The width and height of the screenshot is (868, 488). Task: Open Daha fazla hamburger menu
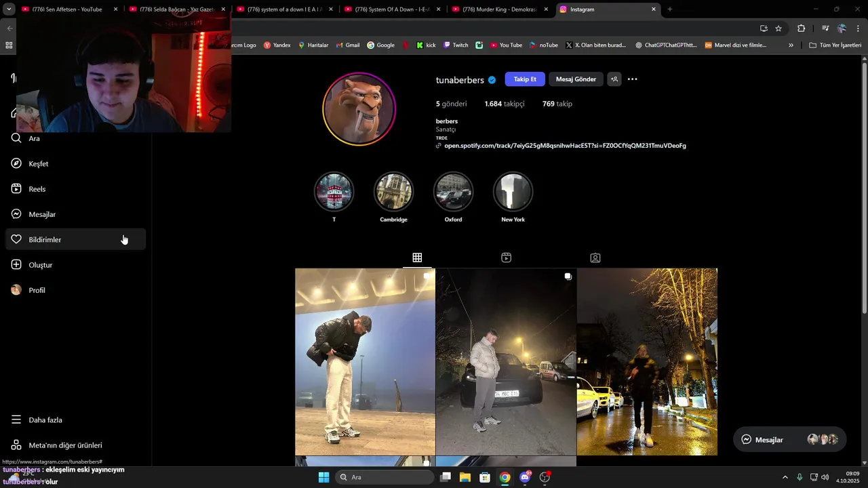[76, 420]
